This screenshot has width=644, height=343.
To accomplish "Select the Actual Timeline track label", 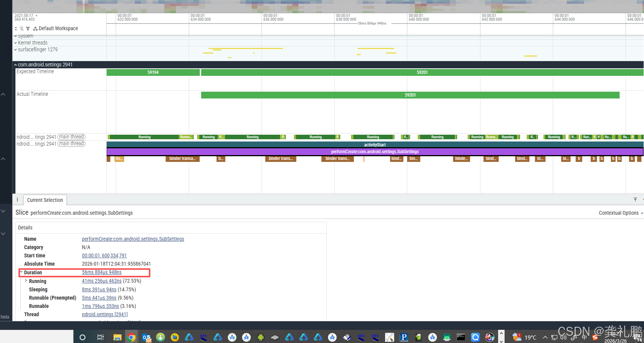I will (32, 94).
